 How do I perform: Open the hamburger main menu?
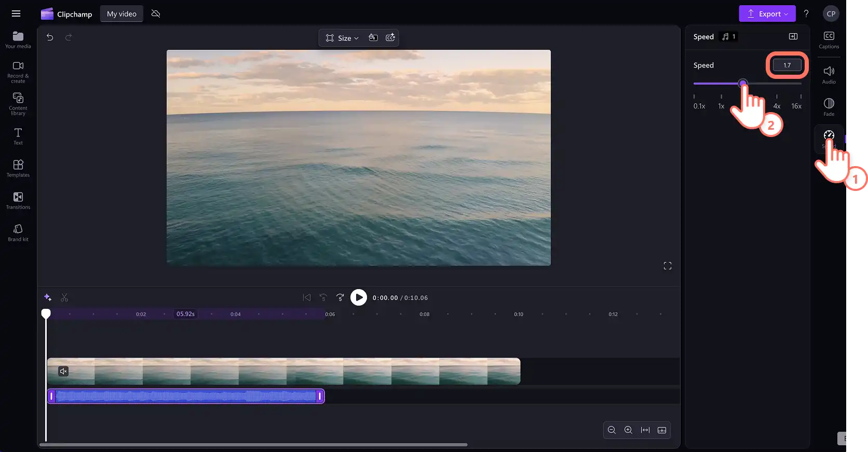point(16,14)
